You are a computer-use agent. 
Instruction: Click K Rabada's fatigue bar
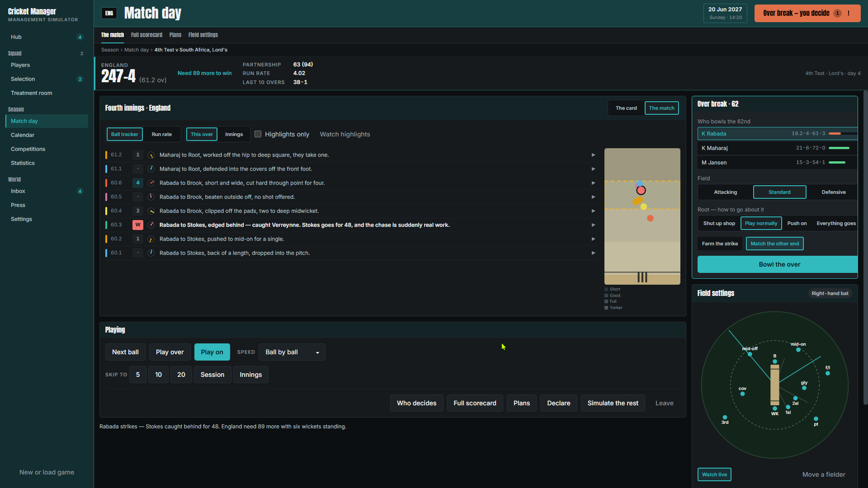coord(843,134)
